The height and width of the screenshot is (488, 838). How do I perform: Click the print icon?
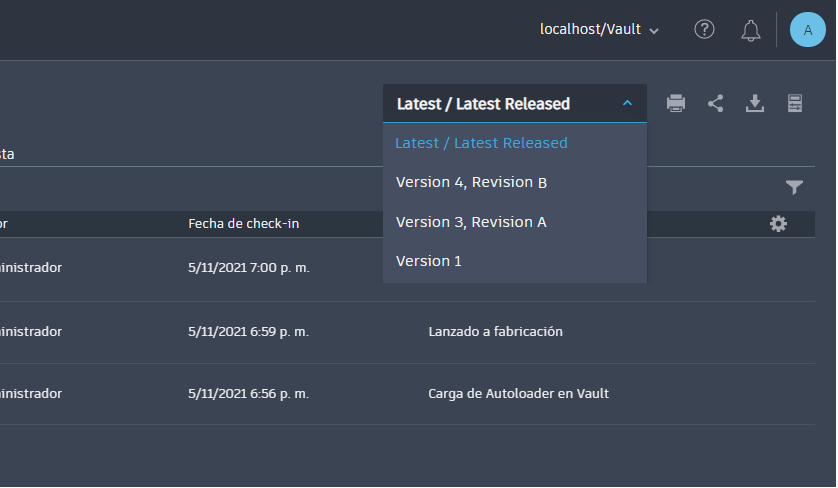click(676, 103)
